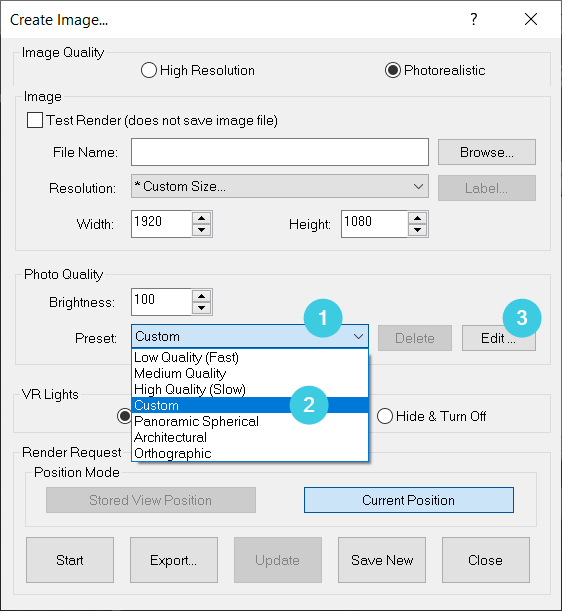Screen dimensions: 562x611
Task: Click the Brightness value field
Action: point(162,302)
